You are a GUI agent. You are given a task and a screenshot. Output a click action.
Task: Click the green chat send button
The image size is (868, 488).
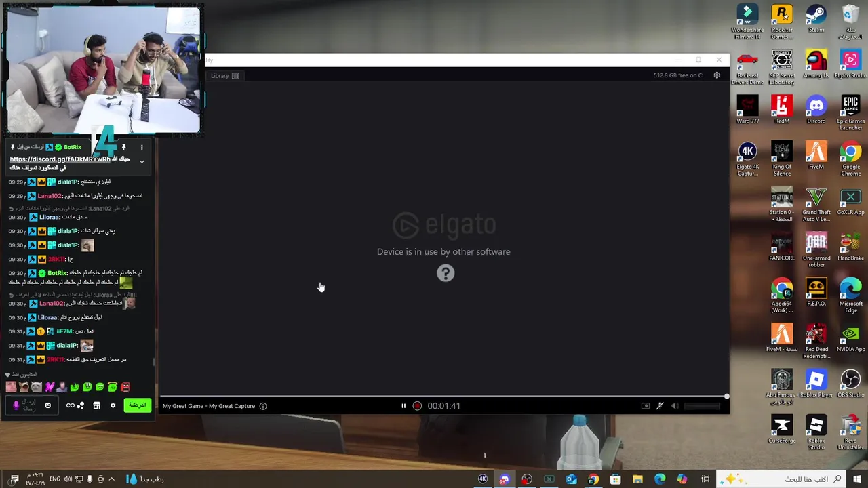click(x=138, y=405)
